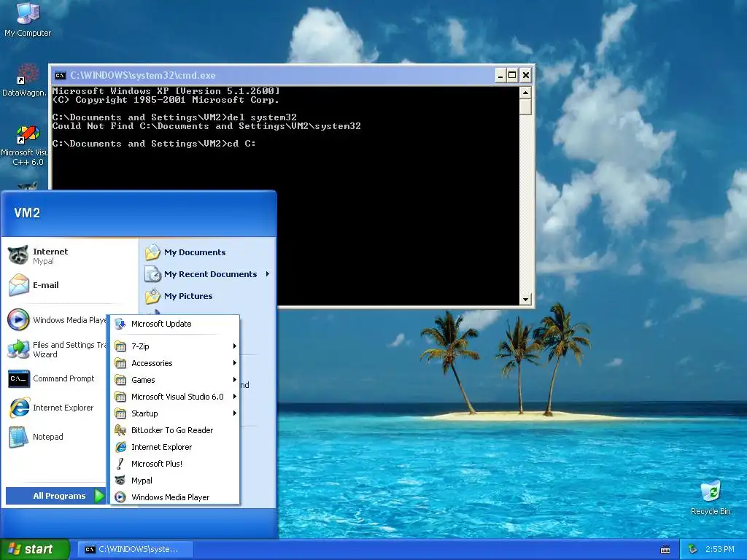Click the keyboard icon on the taskbar
The width and height of the screenshot is (747, 560).
click(665, 550)
